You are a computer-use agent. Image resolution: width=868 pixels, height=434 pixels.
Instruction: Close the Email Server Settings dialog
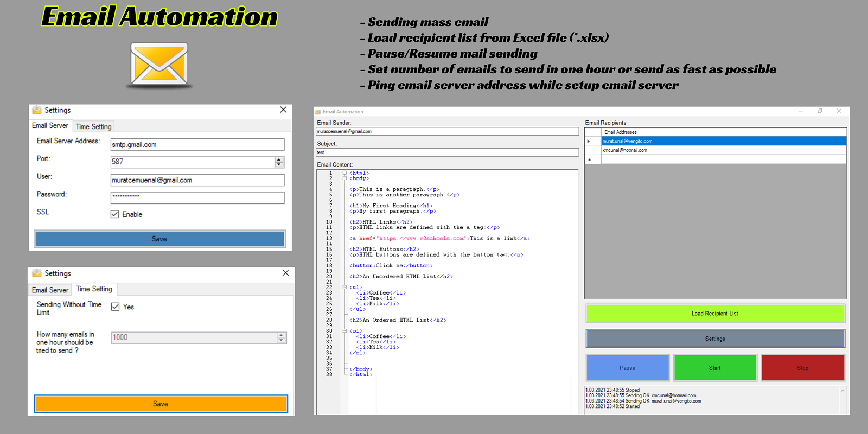click(x=283, y=110)
